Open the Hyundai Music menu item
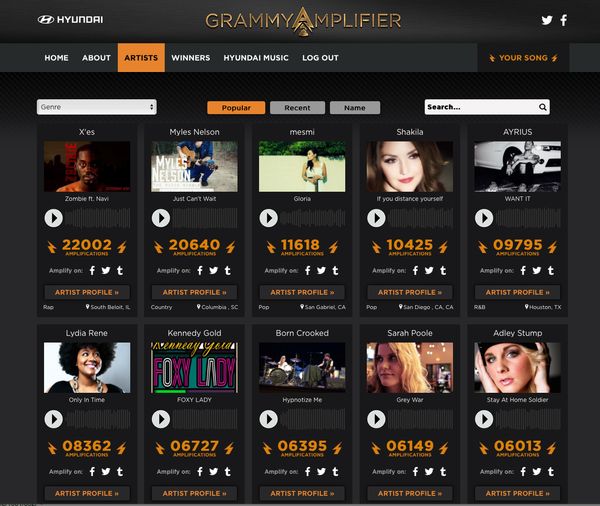Screen dimensions: 600x506 pos(256,58)
